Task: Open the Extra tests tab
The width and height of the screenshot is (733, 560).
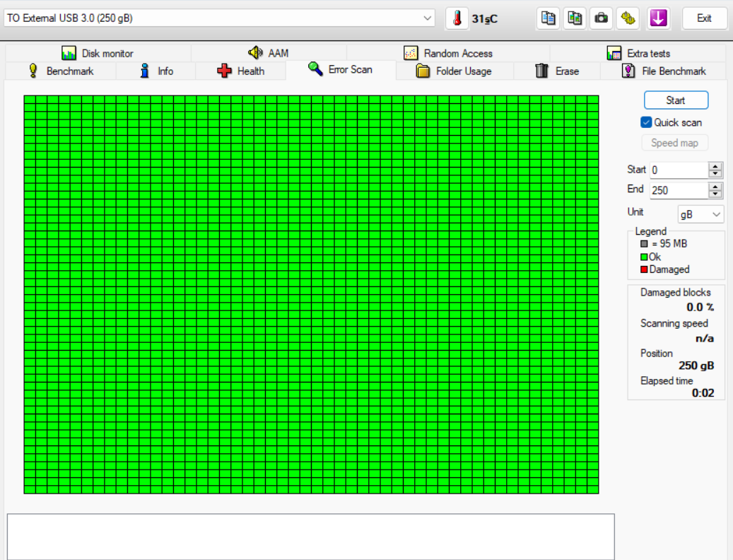Action: (638, 53)
